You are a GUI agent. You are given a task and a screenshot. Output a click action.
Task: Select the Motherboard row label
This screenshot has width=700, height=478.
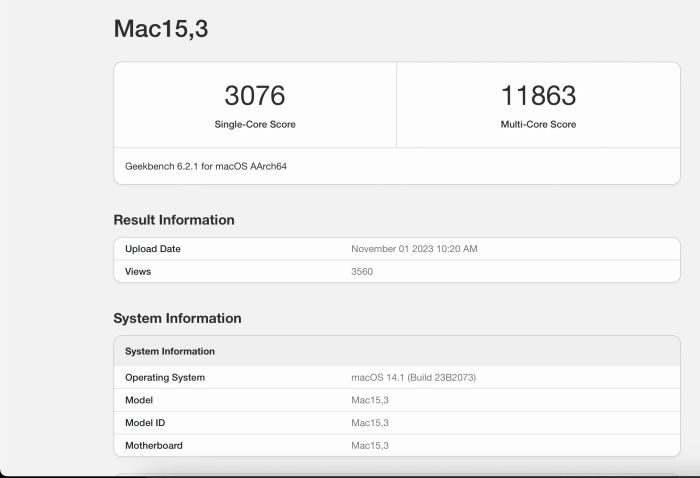pos(154,445)
